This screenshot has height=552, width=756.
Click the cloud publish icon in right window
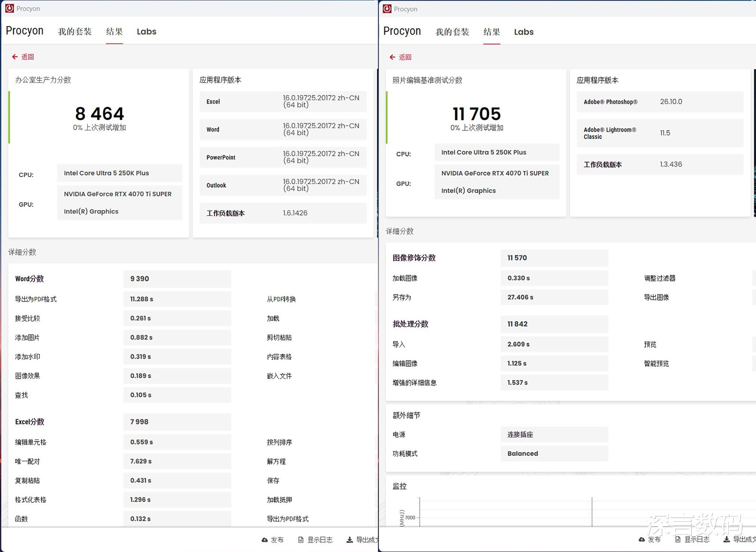642,540
